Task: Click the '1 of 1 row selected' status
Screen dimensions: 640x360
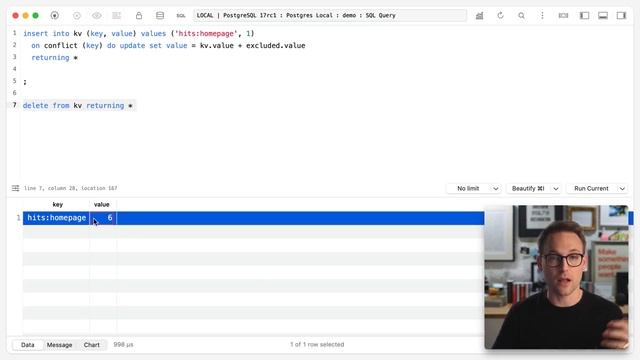Action: [x=317, y=345]
